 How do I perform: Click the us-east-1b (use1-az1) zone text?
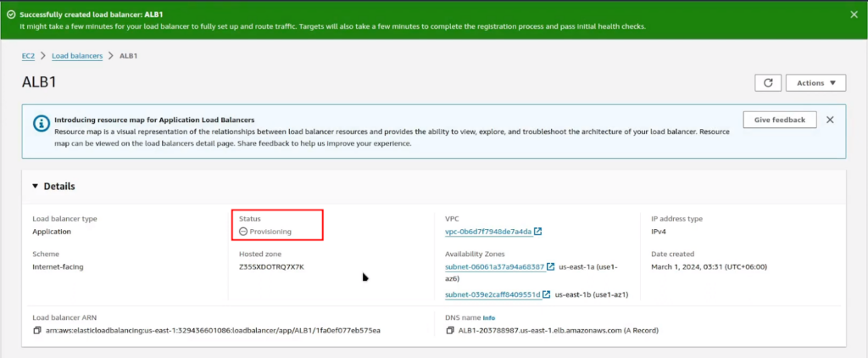tap(592, 294)
